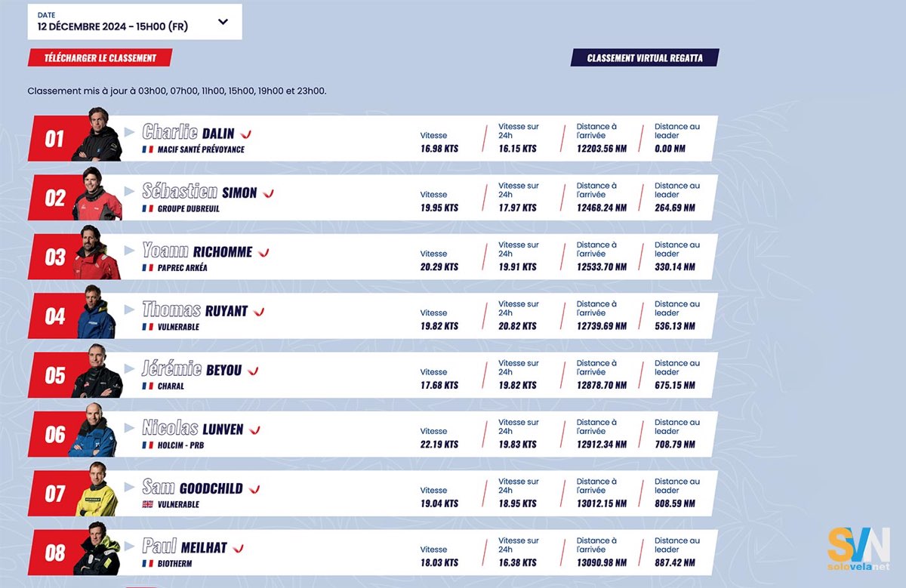
Task: Open the Classement Virtual Regatta button
Action: tap(645, 58)
